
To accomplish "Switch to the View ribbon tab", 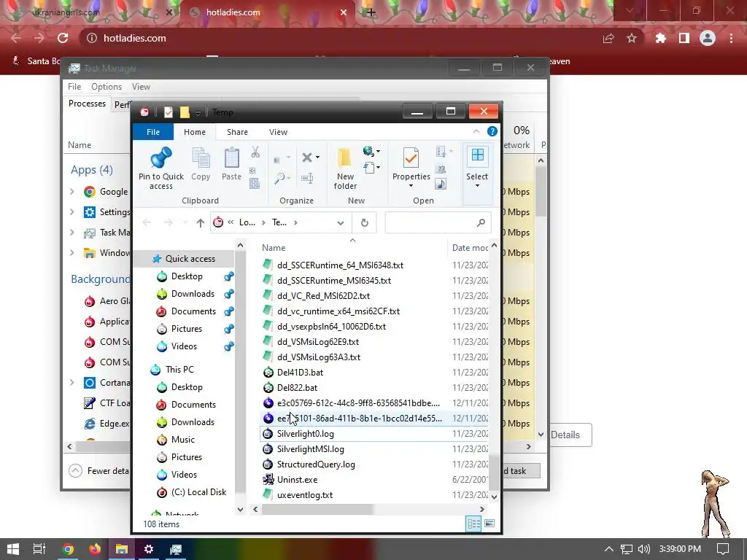I will coord(278,132).
